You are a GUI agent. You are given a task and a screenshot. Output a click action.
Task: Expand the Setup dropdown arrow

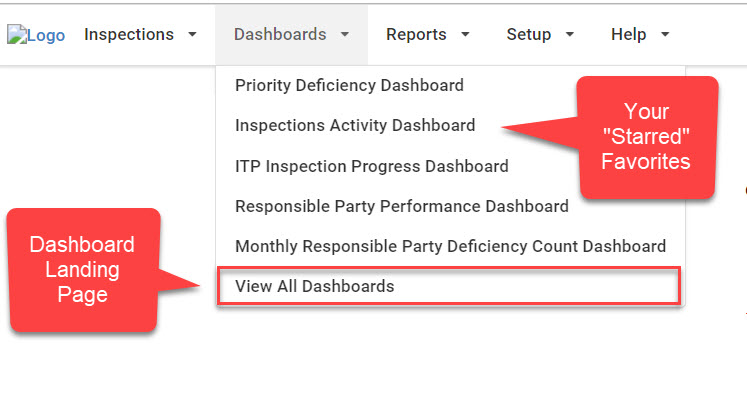coord(570,34)
